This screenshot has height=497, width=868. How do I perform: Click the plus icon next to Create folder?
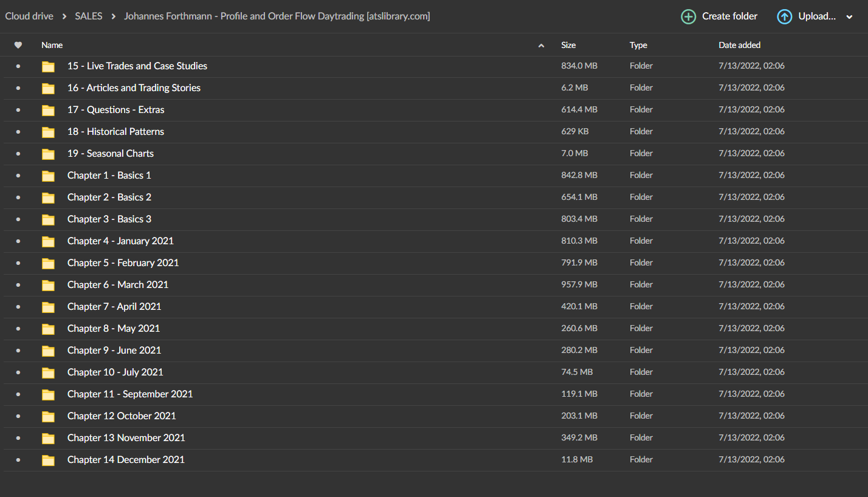(688, 16)
